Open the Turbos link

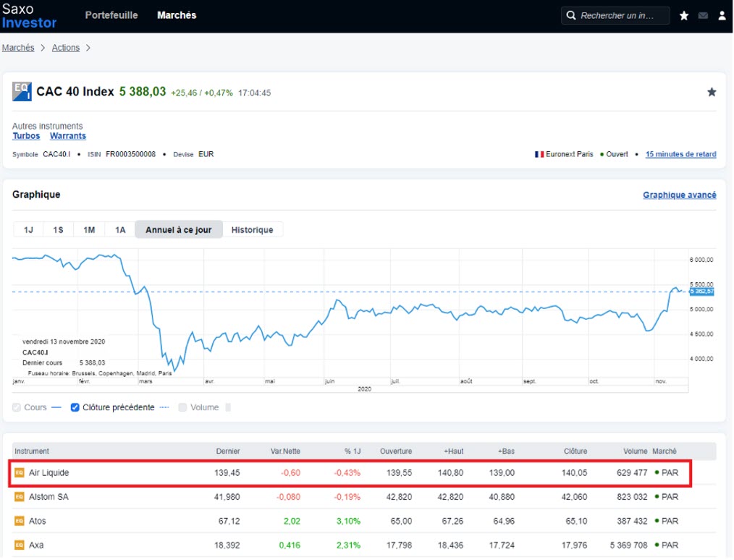tap(26, 136)
